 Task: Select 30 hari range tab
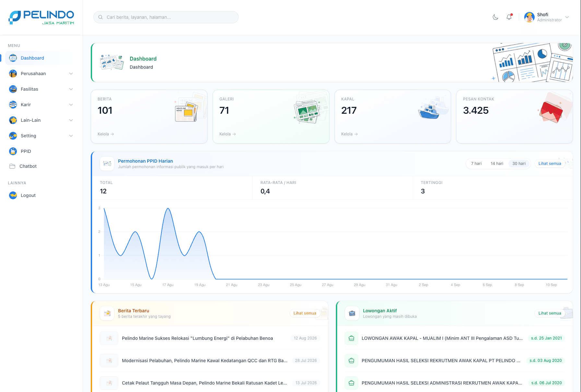519,164
